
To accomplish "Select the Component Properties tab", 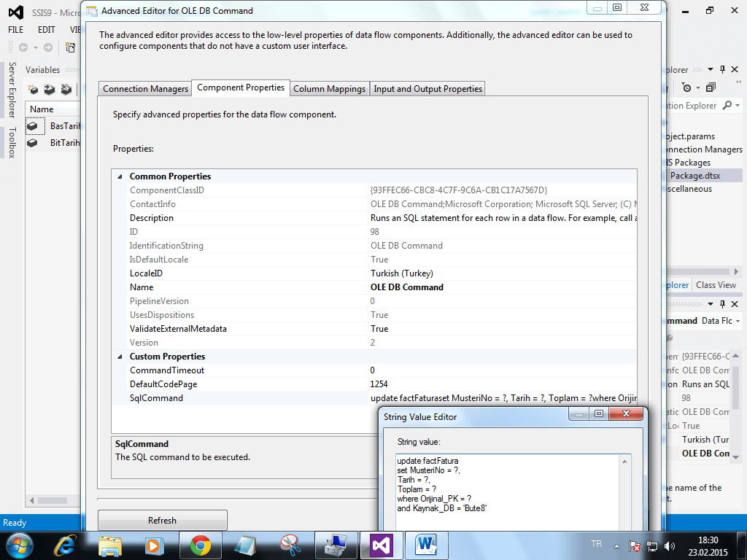I will tap(241, 87).
